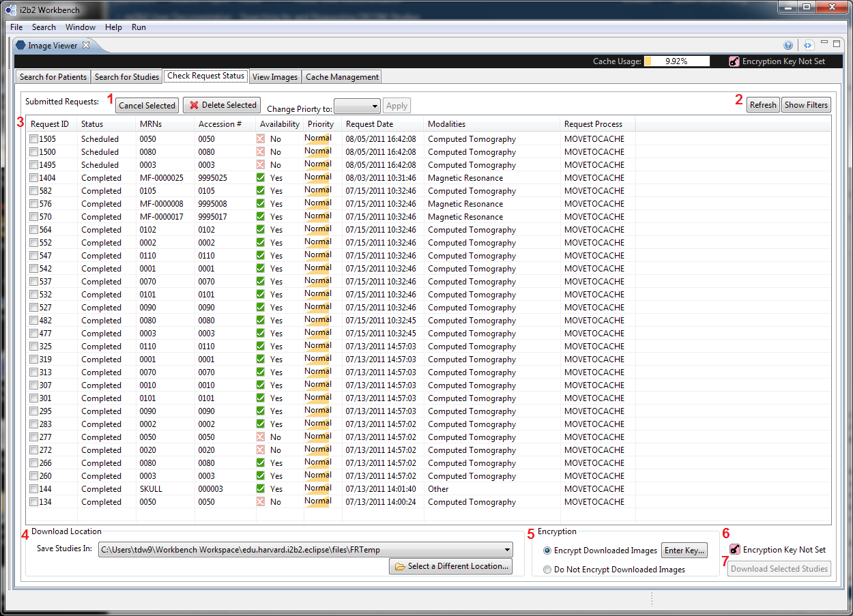Click the folder icon on Select a Different Location
The image size is (853, 616).
(x=400, y=566)
